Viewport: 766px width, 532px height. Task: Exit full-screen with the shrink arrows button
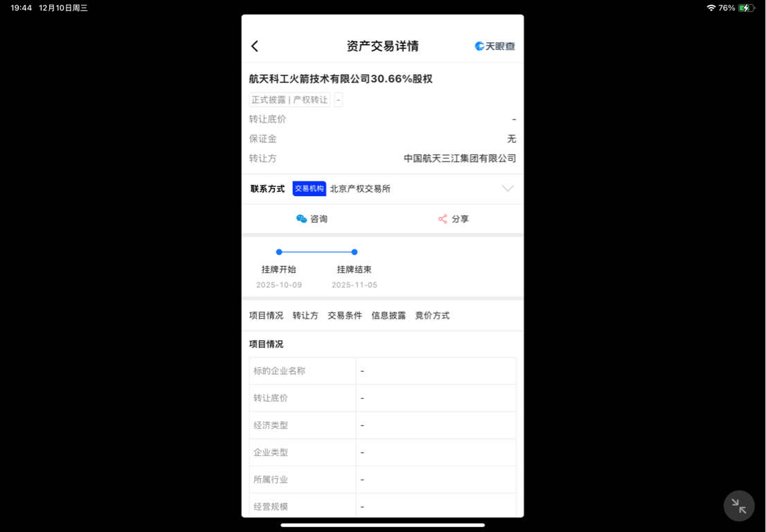738,506
